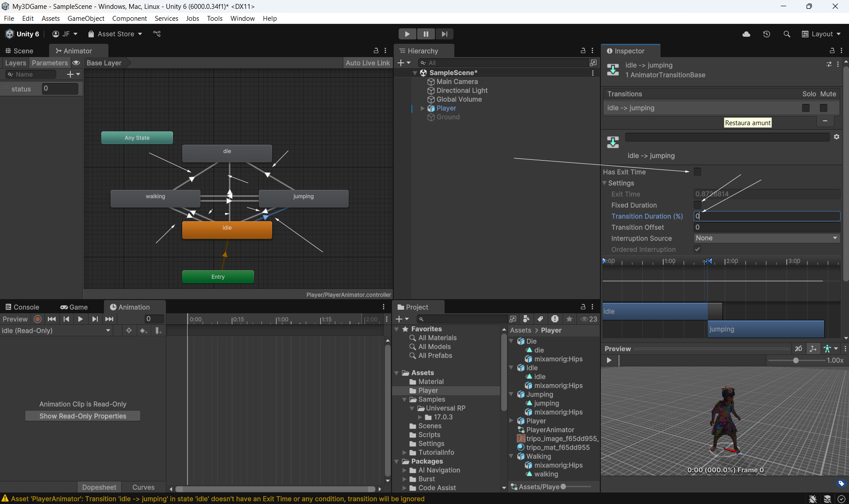
Task: Toggle animation record button
Action: tap(38, 319)
